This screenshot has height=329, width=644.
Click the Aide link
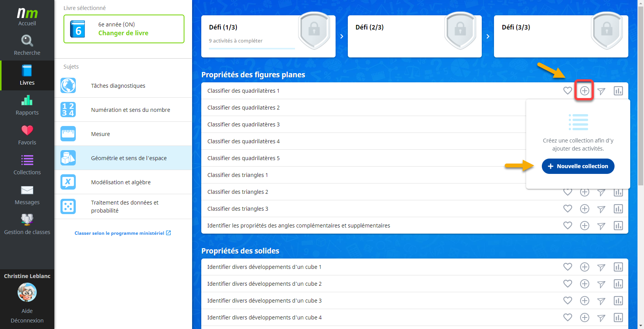pyautogui.click(x=27, y=311)
